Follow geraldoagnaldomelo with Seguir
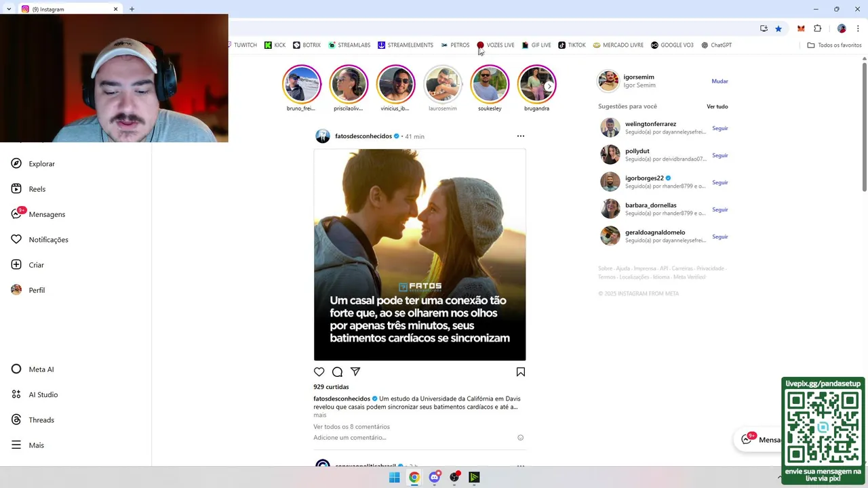Image resolution: width=868 pixels, height=488 pixels. pos(720,237)
